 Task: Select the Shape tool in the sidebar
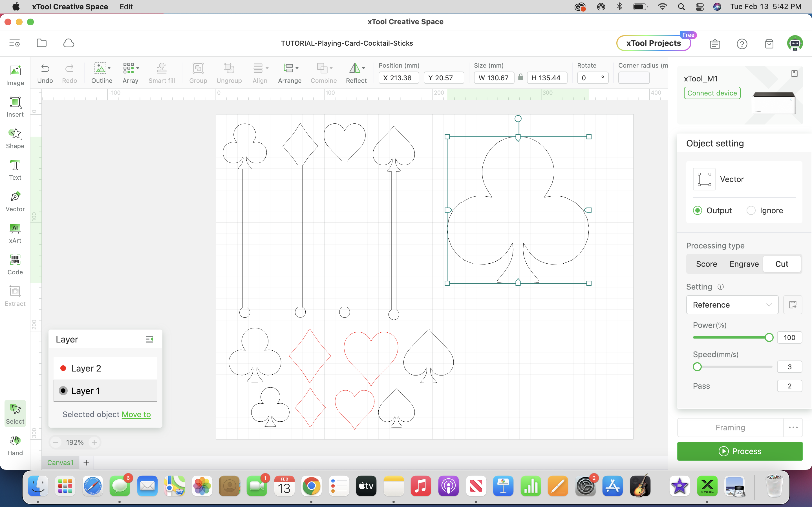(x=15, y=137)
